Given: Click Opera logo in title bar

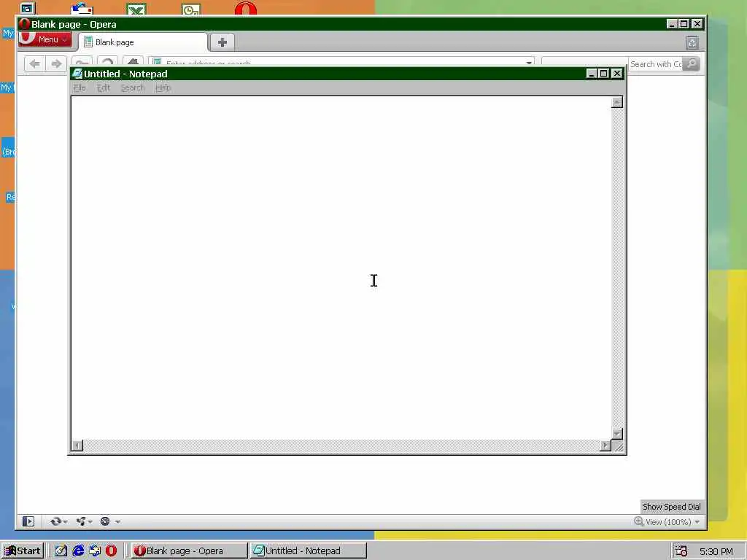Looking at the screenshot, I should click(24, 24).
